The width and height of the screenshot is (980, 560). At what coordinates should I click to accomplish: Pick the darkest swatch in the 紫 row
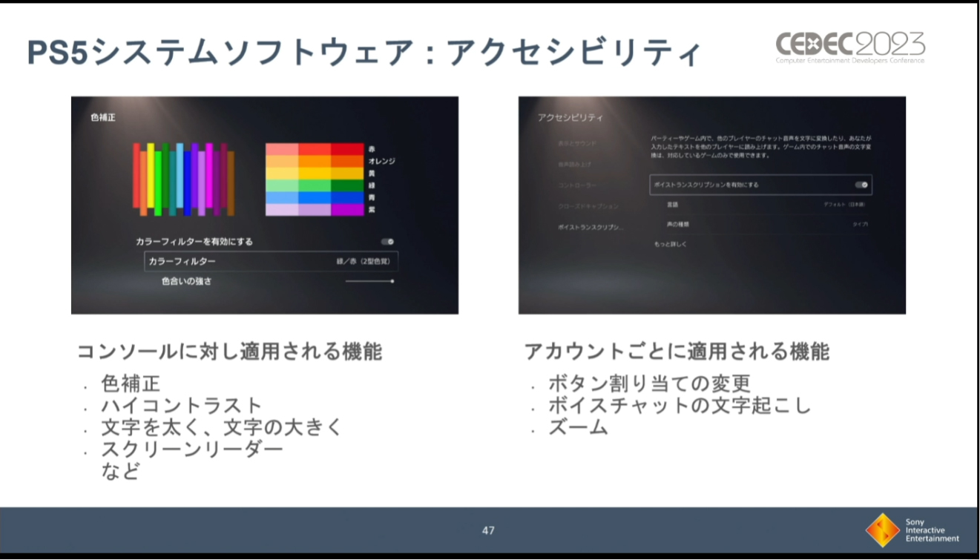point(347,209)
